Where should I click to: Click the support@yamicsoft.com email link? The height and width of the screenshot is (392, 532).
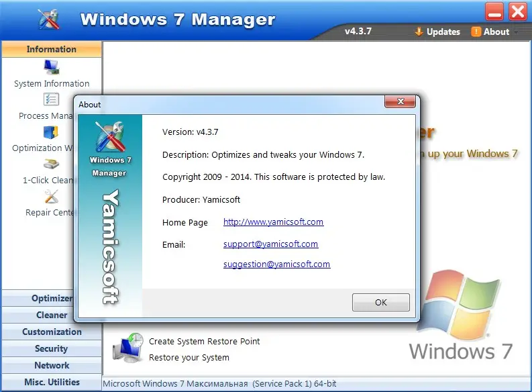(271, 244)
